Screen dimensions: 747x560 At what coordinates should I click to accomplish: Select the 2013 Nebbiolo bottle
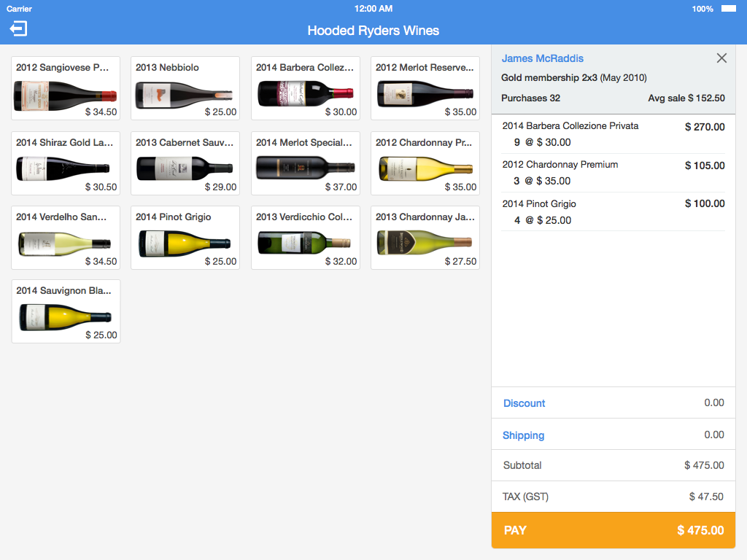coord(185,88)
